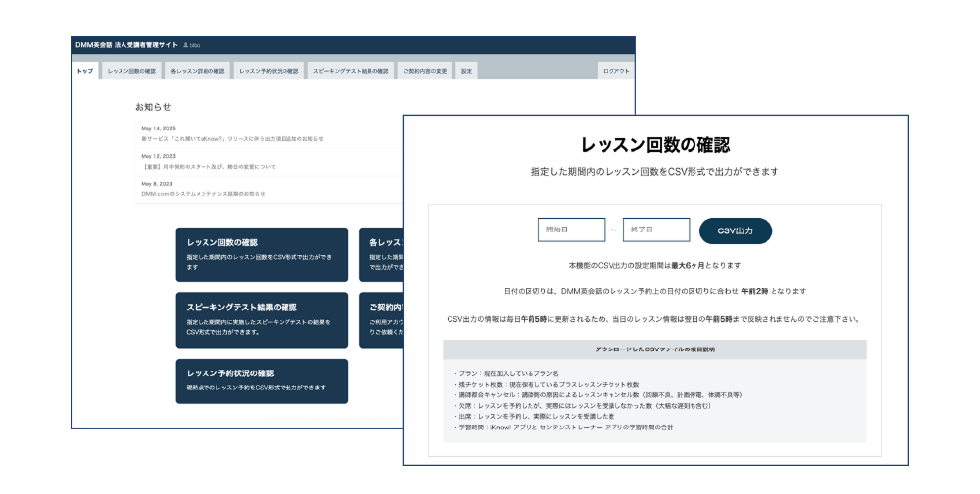Click the 各レッスン詳細 card

[379, 254]
